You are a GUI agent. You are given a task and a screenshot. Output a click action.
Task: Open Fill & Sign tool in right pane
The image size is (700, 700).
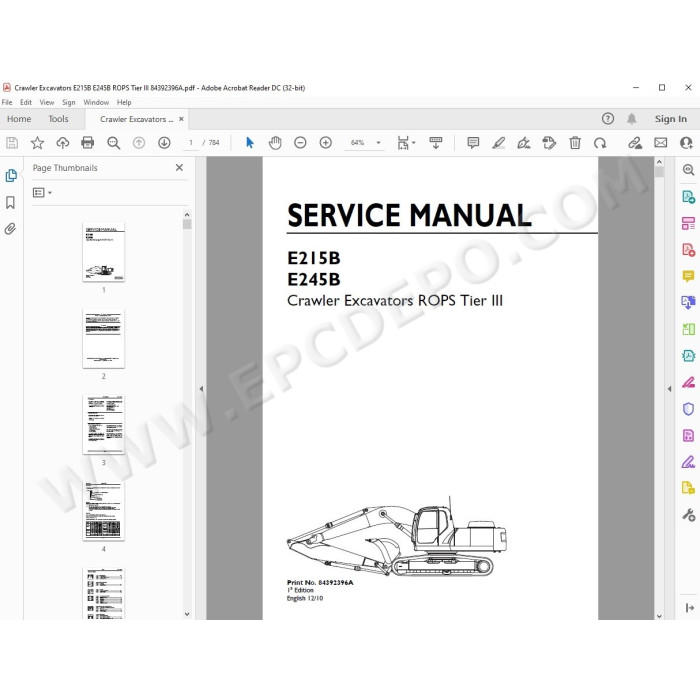pyautogui.click(x=688, y=462)
